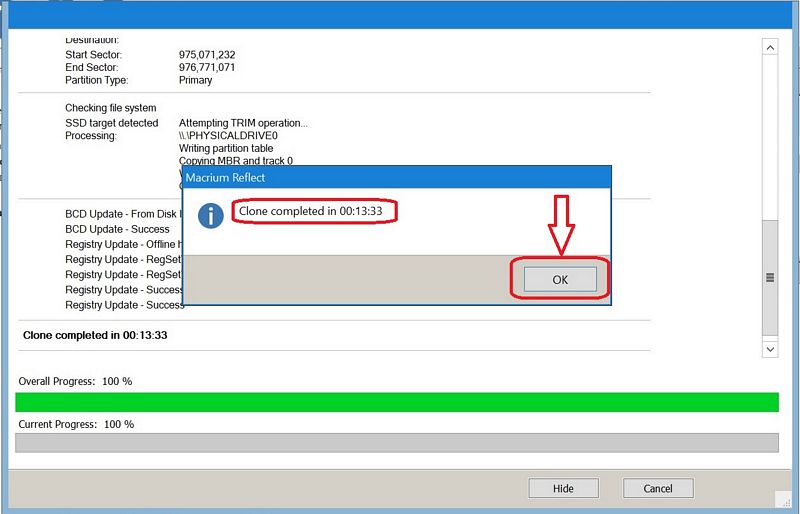Click 'Registry Update - Offline' line
Screen dimensions: 800x514
pyautogui.click(x=123, y=244)
